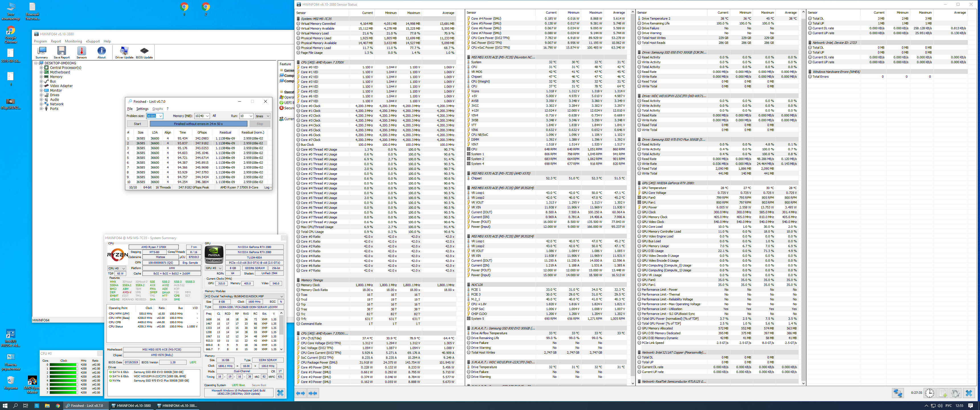
Task: Click the Start button in LinX
Action: [x=137, y=124]
